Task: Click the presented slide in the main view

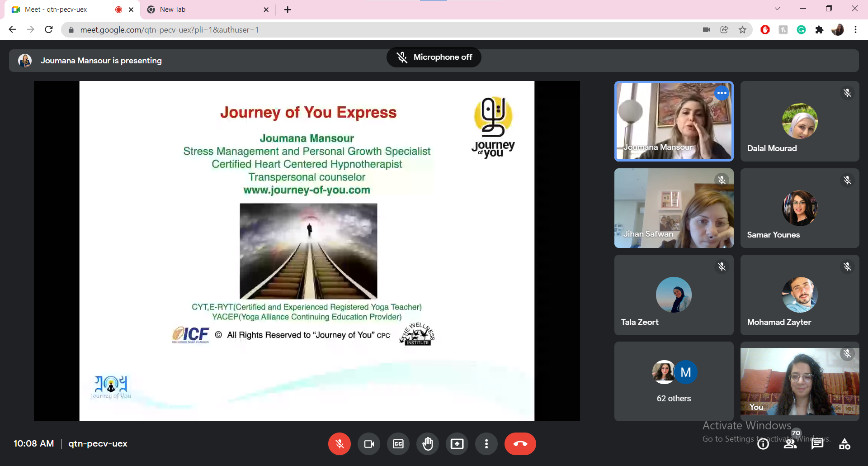Action: (307, 251)
